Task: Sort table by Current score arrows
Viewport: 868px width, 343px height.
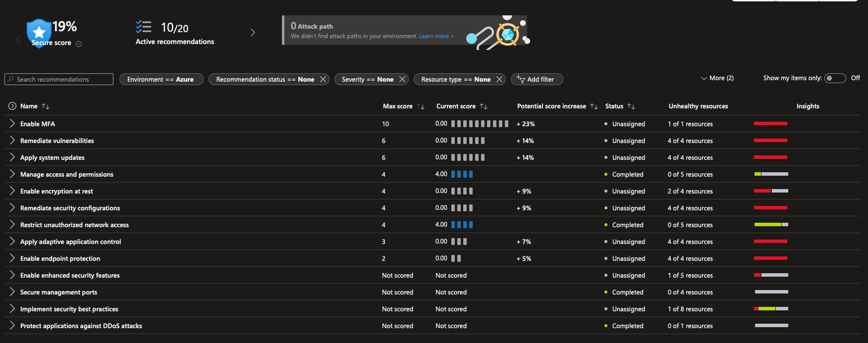Action: [484, 106]
